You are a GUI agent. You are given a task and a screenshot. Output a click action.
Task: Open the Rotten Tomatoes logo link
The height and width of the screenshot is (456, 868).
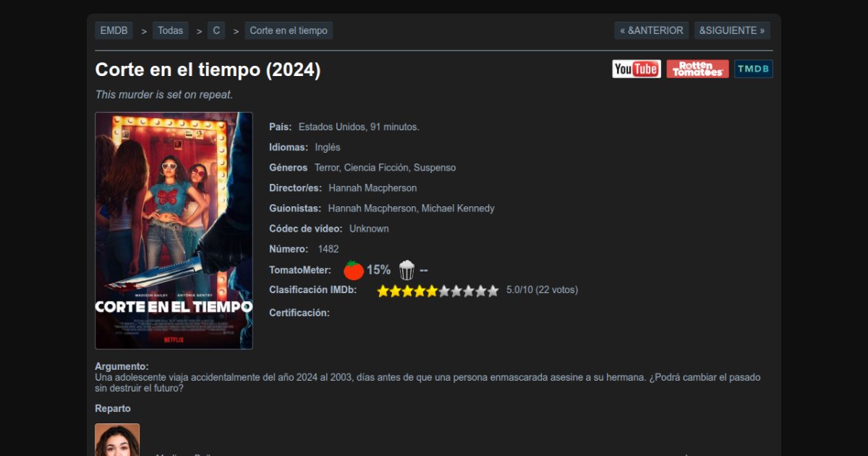pyautogui.click(x=697, y=69)
